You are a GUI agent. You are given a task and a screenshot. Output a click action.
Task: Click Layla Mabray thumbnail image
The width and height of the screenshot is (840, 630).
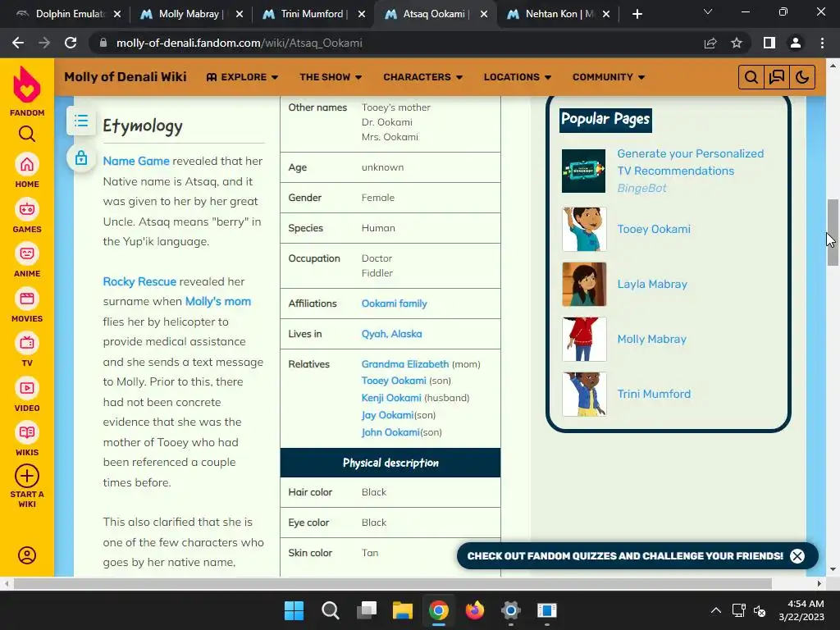(x=584, y=285)
